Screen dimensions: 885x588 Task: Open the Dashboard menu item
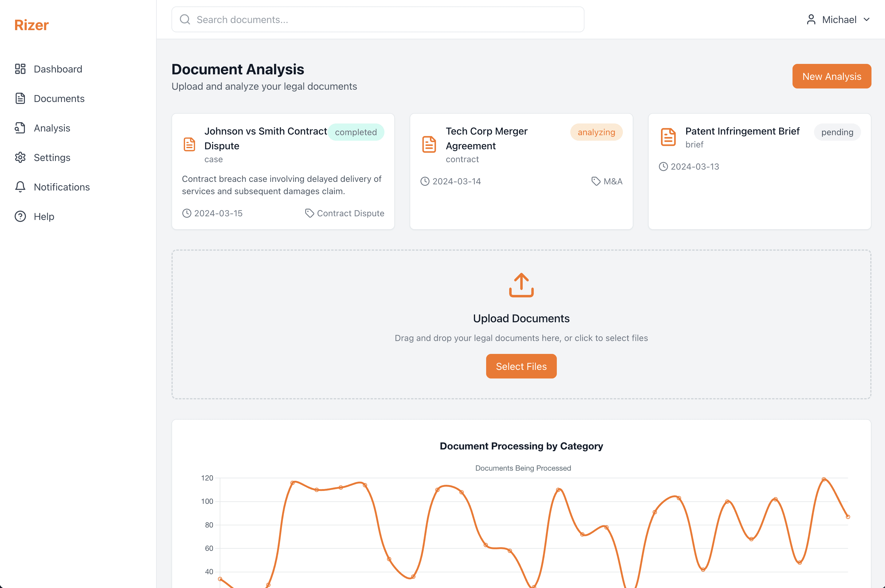78,69
